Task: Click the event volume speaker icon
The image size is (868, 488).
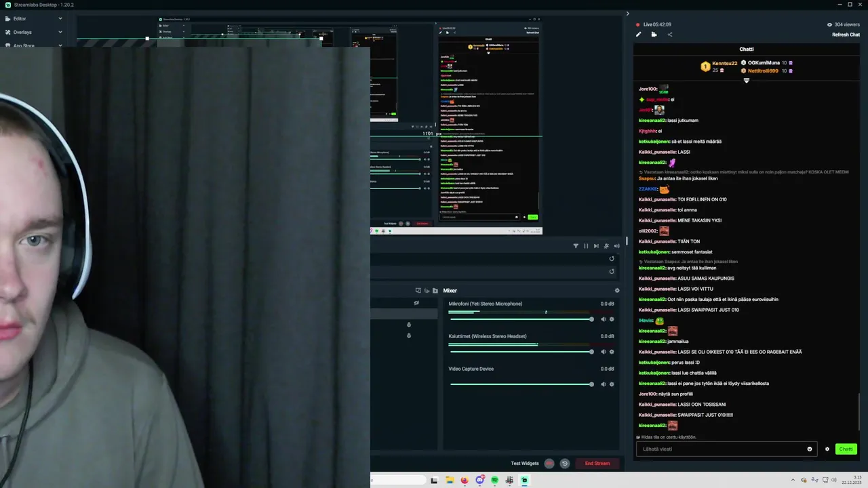Action: coord(616,246)
